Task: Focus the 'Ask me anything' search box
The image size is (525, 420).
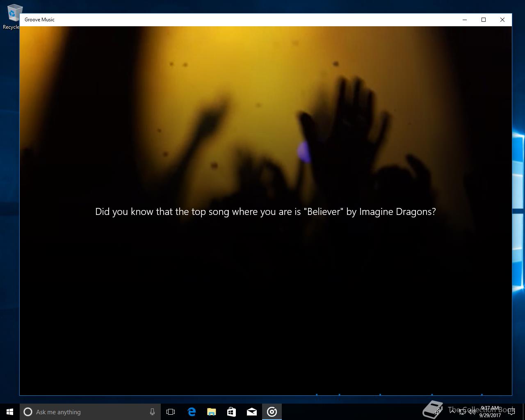Action: click(x=90, y=412)
